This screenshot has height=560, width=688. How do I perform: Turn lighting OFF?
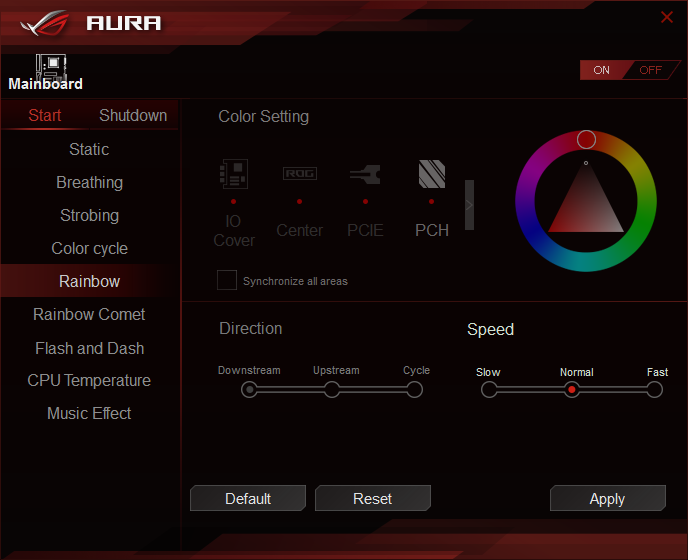650,70
